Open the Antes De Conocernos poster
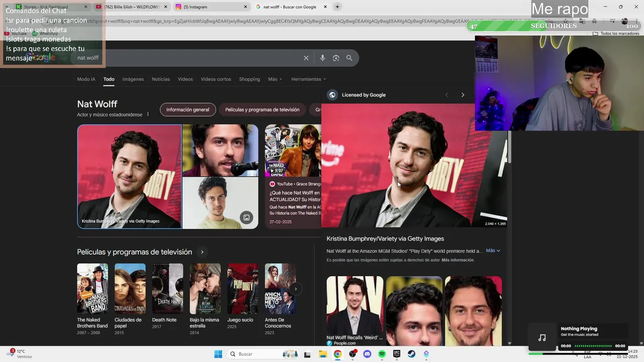 (280, 289)
